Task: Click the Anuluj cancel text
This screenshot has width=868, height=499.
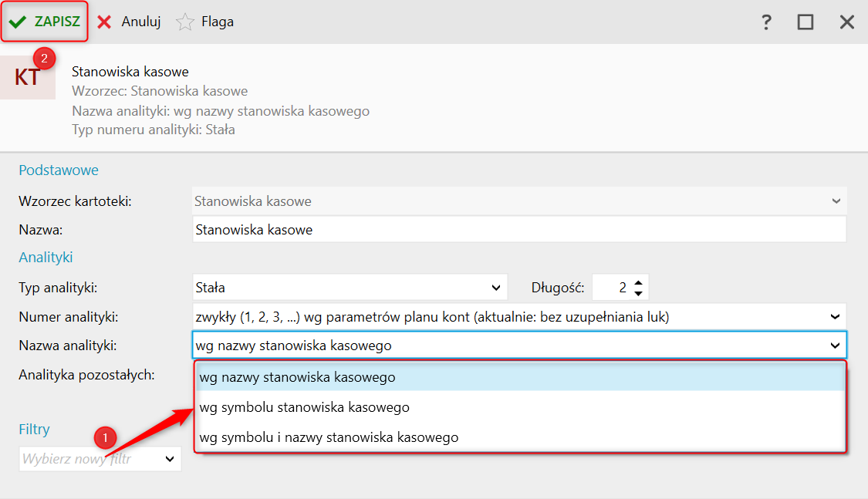Action: (x=141, y=22)
